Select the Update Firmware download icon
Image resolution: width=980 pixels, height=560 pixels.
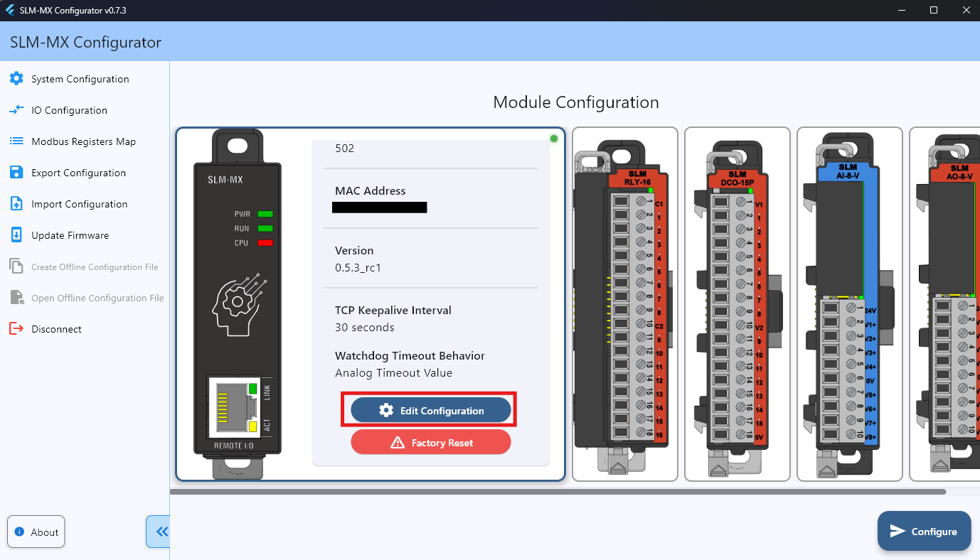[16, 235]
